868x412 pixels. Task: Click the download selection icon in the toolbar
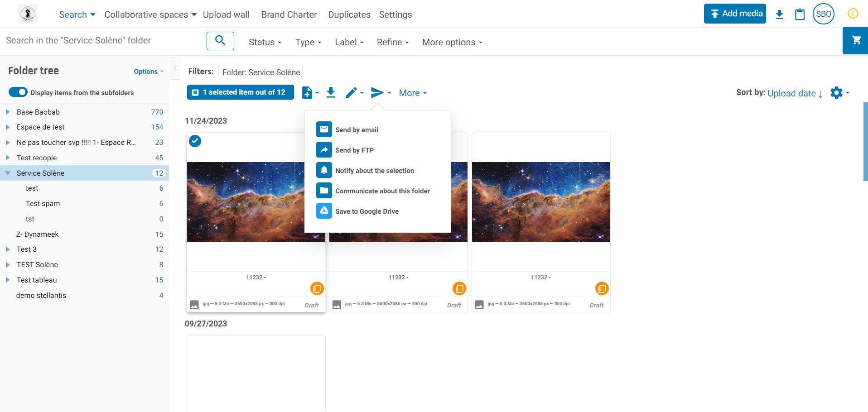pyautogui.click(x=331, y=92)
